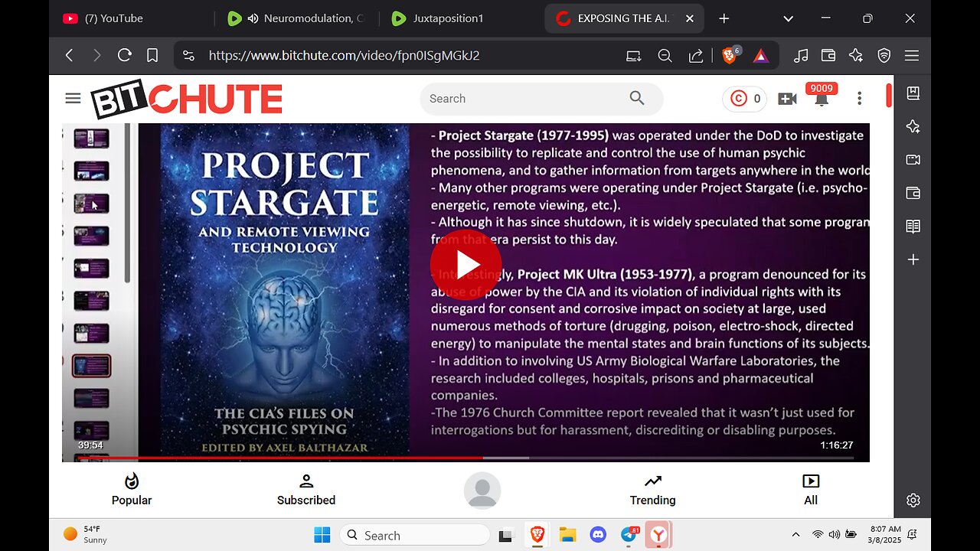Open a new browser tab
980x551 pixels.
[x=724, y=18]
